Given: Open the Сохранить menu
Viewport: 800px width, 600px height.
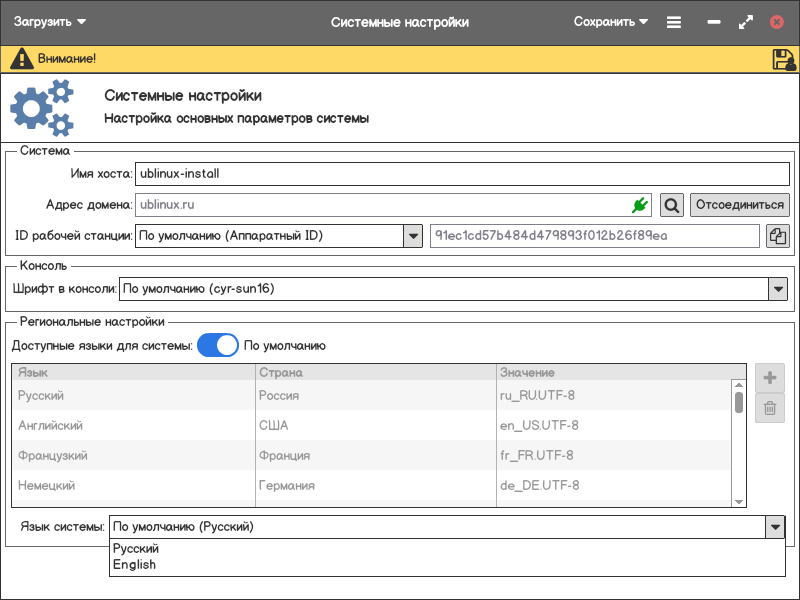Looking at the screenshot, I should (610, 22).
